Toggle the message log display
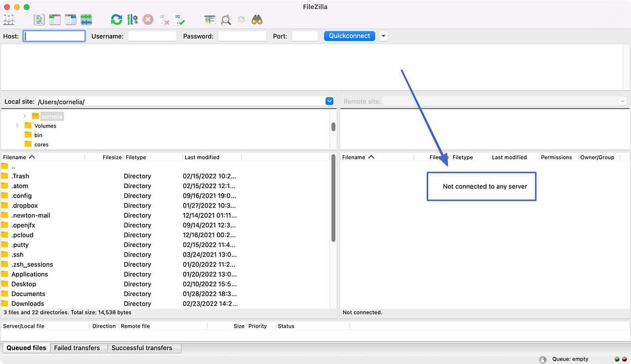 (39, 19)
